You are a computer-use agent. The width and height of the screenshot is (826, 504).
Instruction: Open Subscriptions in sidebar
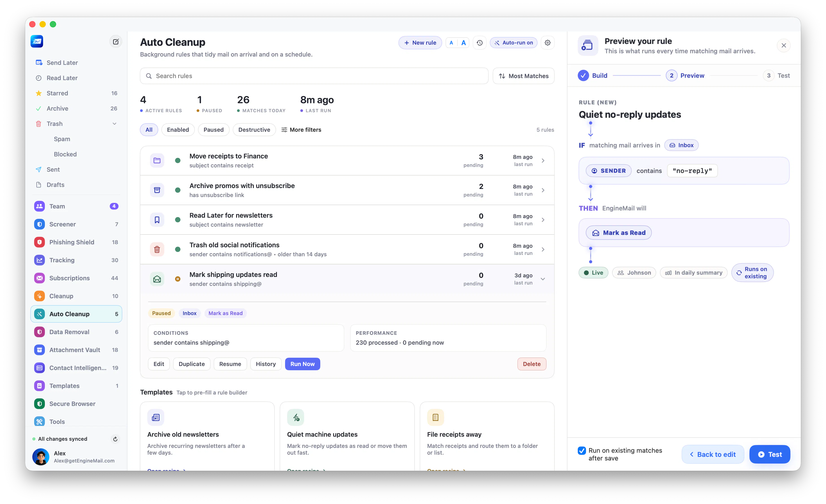click(76, 278)
